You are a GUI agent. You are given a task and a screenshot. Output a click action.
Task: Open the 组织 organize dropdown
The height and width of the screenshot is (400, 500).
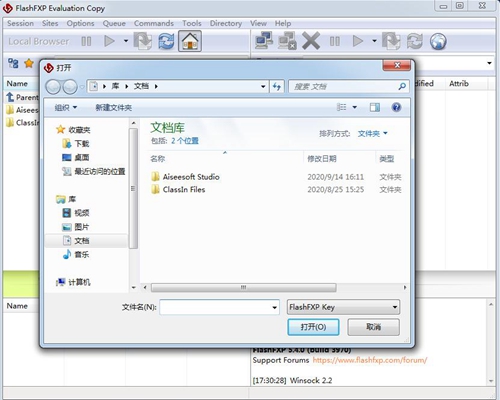66,108
